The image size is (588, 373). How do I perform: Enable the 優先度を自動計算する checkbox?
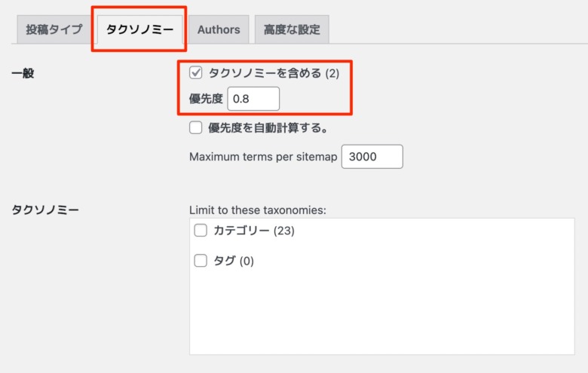[x=196, y=127]
